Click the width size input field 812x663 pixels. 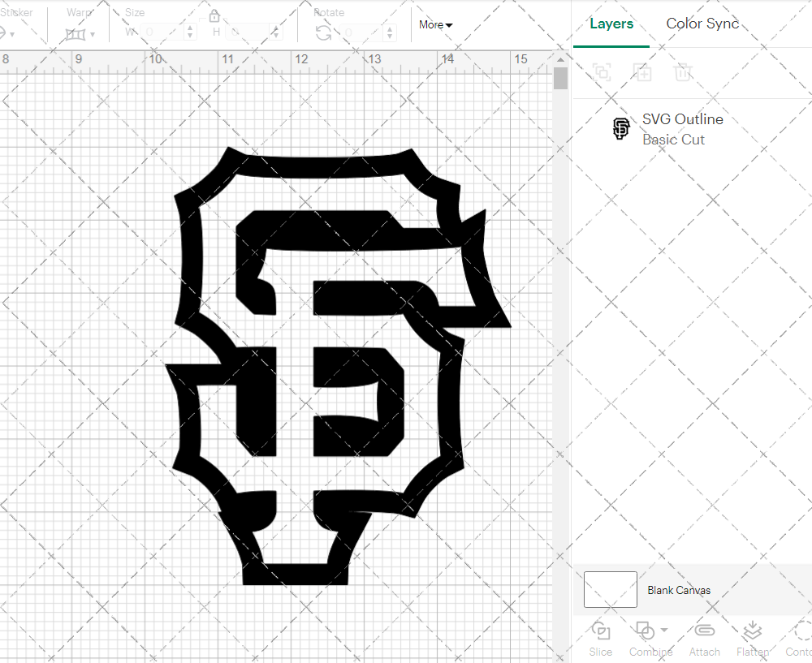162,32
